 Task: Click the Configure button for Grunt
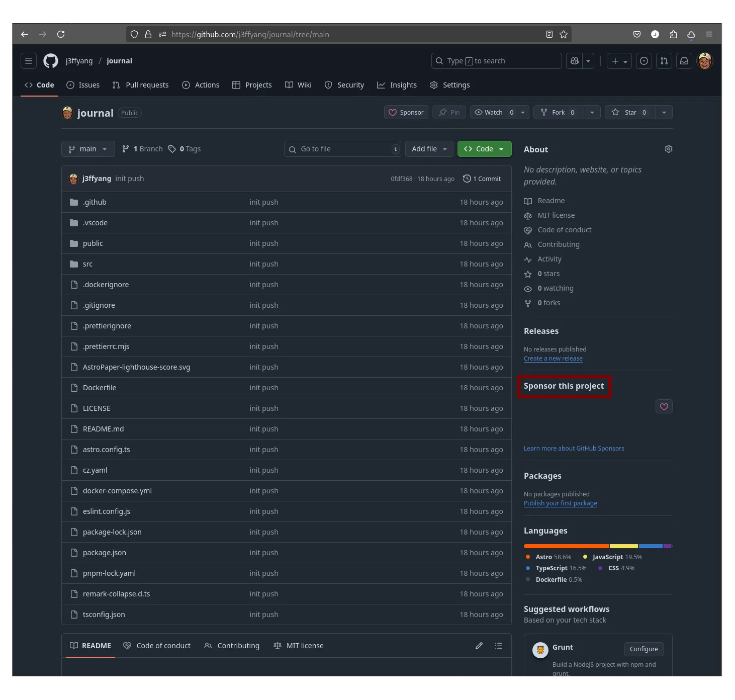point(644,649)
